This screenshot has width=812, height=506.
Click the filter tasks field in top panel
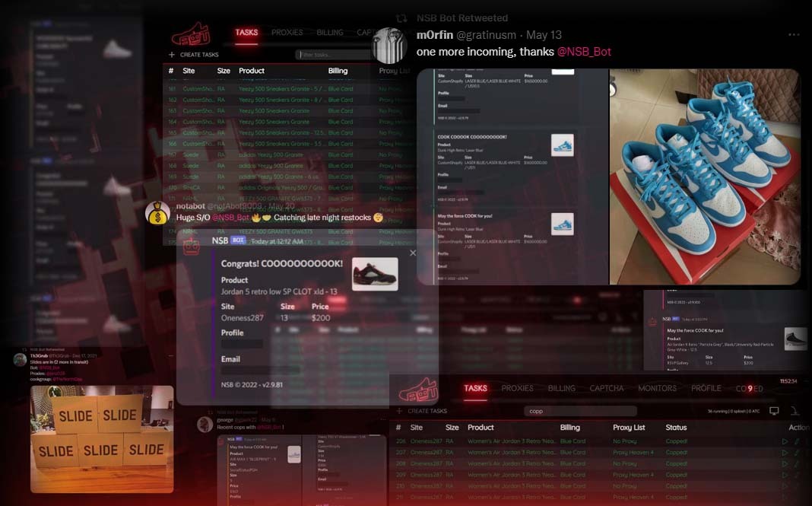click(335, 55)
